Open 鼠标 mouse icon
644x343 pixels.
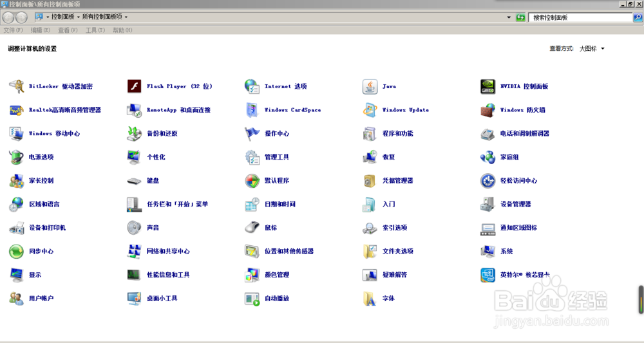pyautogui.click(x=252, y=228)
